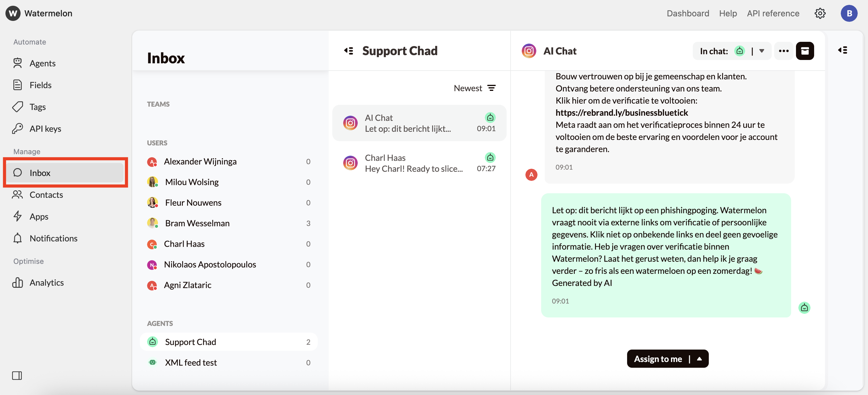The height and width of the screenshot is (395, 868).
Task: Click the Watermelon logo icon
Action: coord(13,14)
